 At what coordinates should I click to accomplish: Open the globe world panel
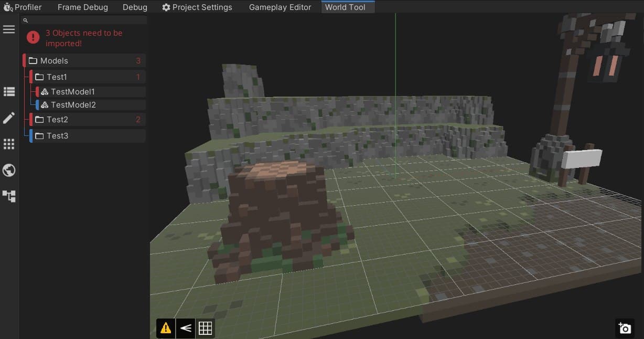click(x=9, y=170)
